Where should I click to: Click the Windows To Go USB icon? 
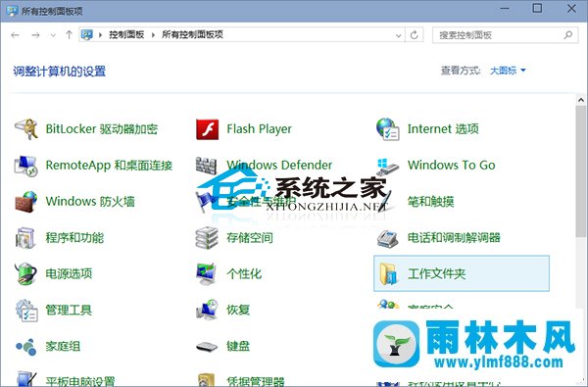[x=388, y=167]
